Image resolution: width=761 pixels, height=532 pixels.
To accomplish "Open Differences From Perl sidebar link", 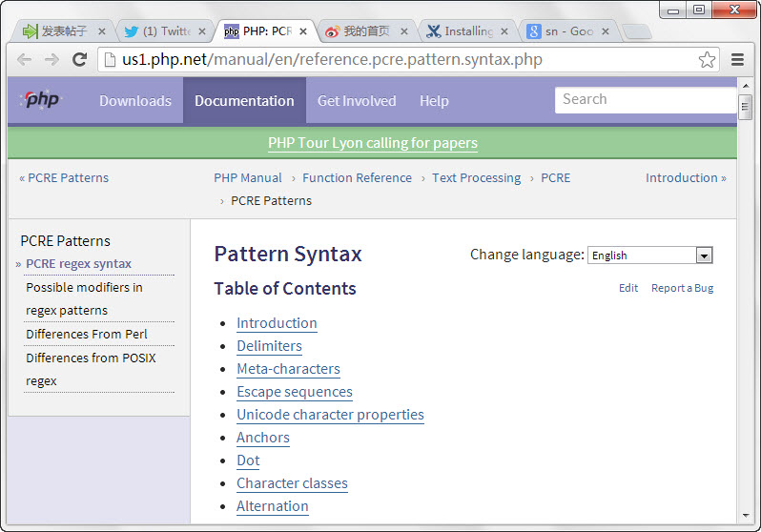I will tap(87, 334).
